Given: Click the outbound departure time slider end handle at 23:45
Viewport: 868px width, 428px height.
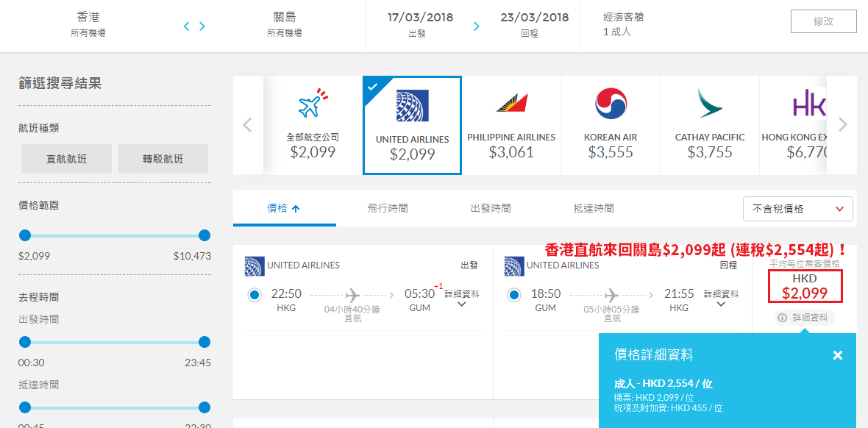Looking at the screenshot, I should (x=204, y=342).
